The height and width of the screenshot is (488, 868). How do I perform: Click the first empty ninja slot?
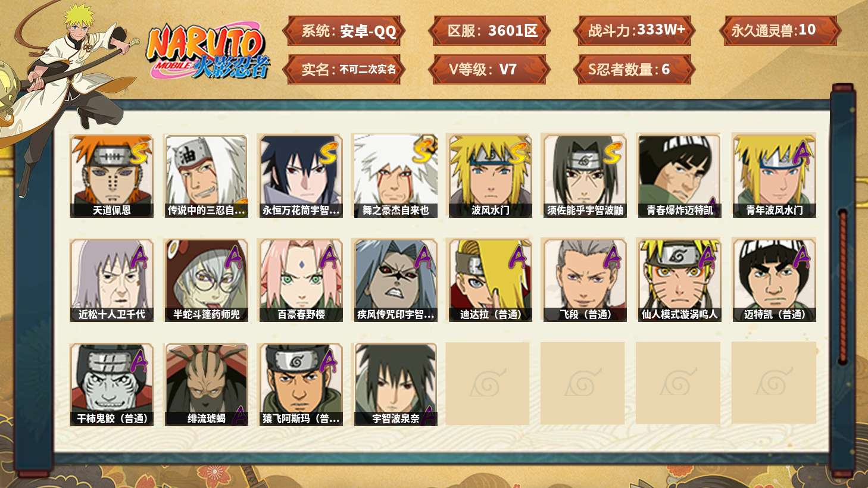[488, 383]
